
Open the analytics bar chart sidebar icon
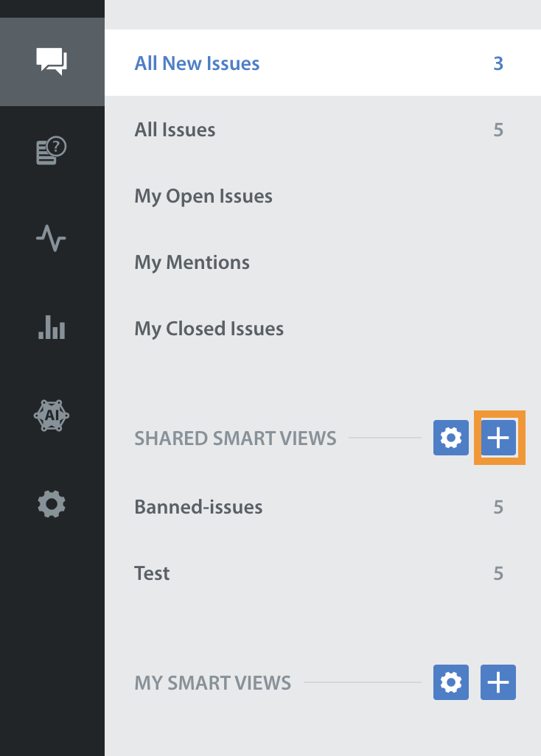[x=52, y=327]
